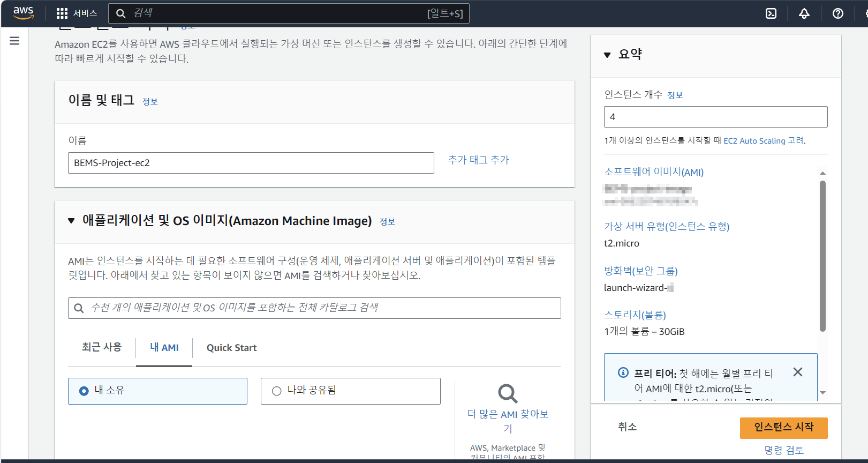
Task: Click the 인스턴스 개수 number field
Action: pyautogui.click(x=715, y=117)
